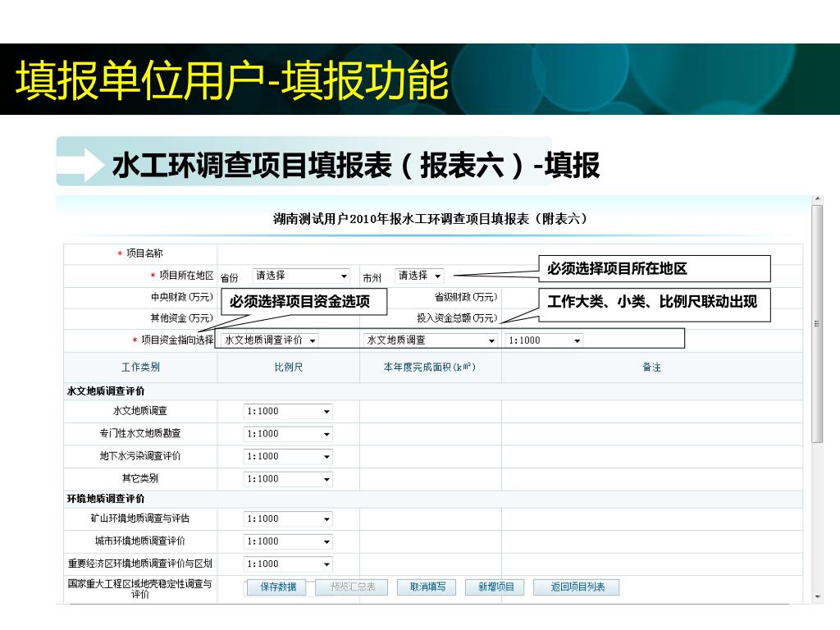Image resolution: width=840 pixels, height=630 pixels.
Task: Click 备注 cell for 水文地质调查 row
Action: [x=652, y=412]
